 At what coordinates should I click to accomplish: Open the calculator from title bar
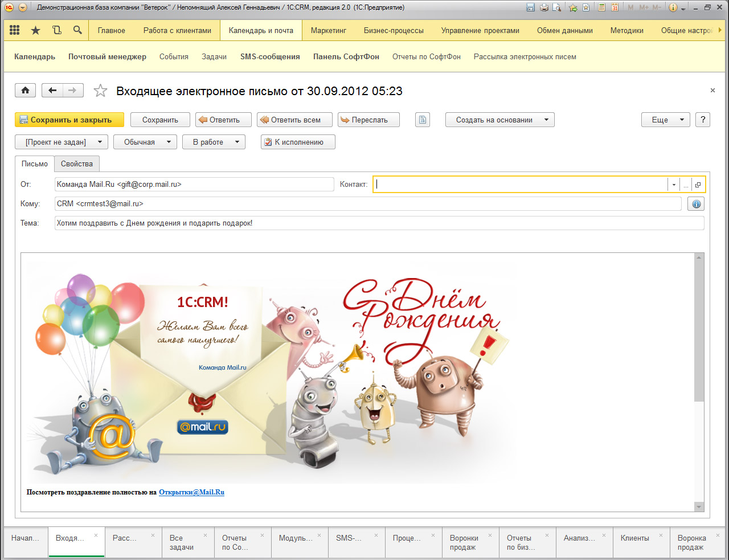pyautogui.click(x=602, y=7)
